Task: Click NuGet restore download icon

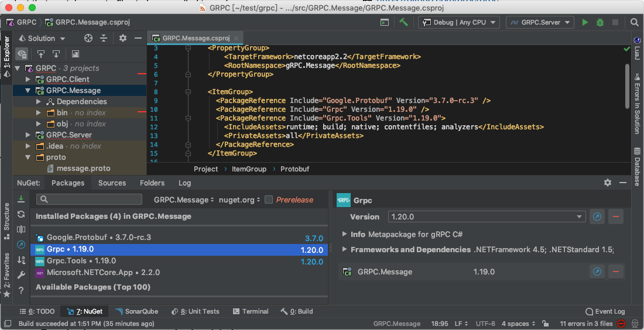Action: pyautogui.click(x=20, y=199)
